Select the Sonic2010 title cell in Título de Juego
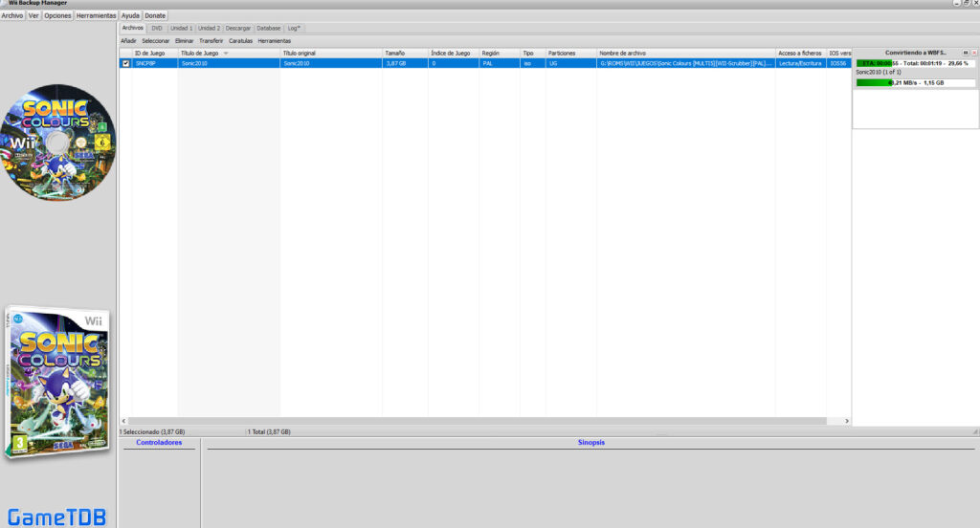 pyautogui.click(x=230, y=63)
